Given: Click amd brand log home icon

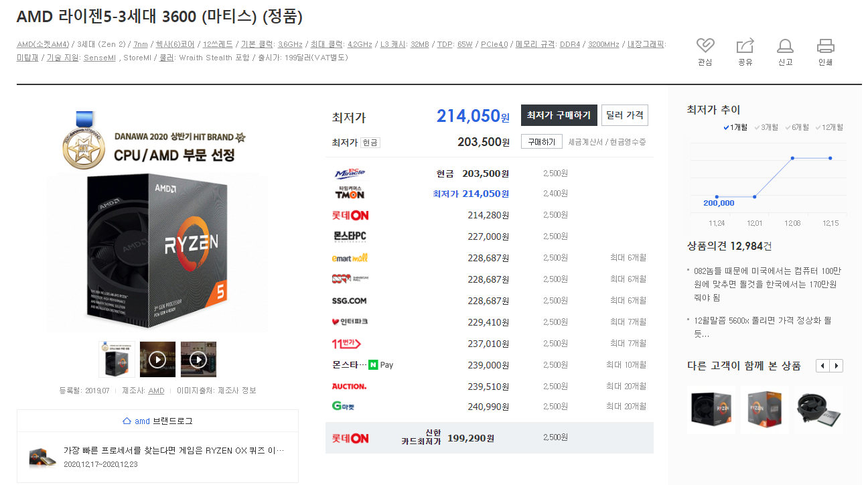Looking at the screenshot, I should point(127,421).
